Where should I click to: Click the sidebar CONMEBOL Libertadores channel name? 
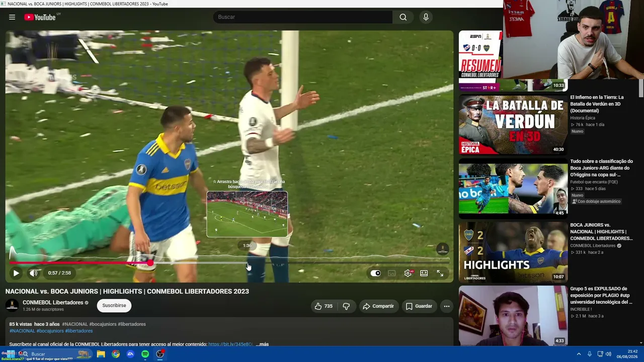[x=593, y=246]
